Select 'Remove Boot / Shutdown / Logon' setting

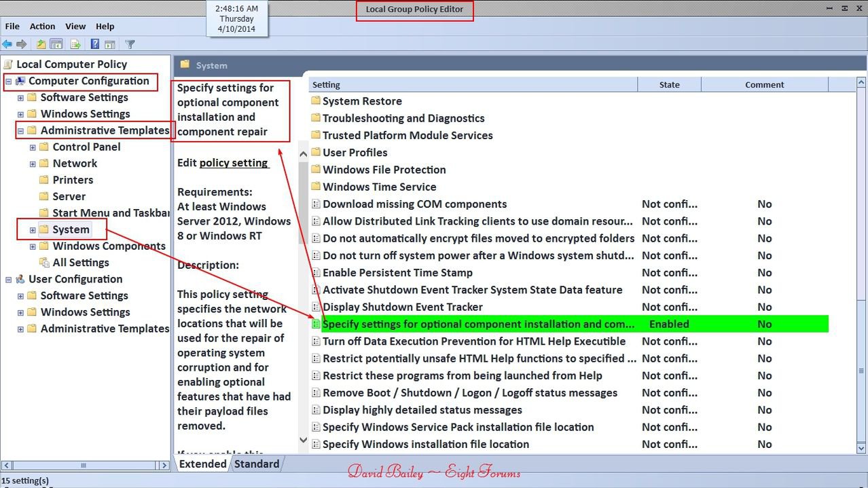(470, 393)
